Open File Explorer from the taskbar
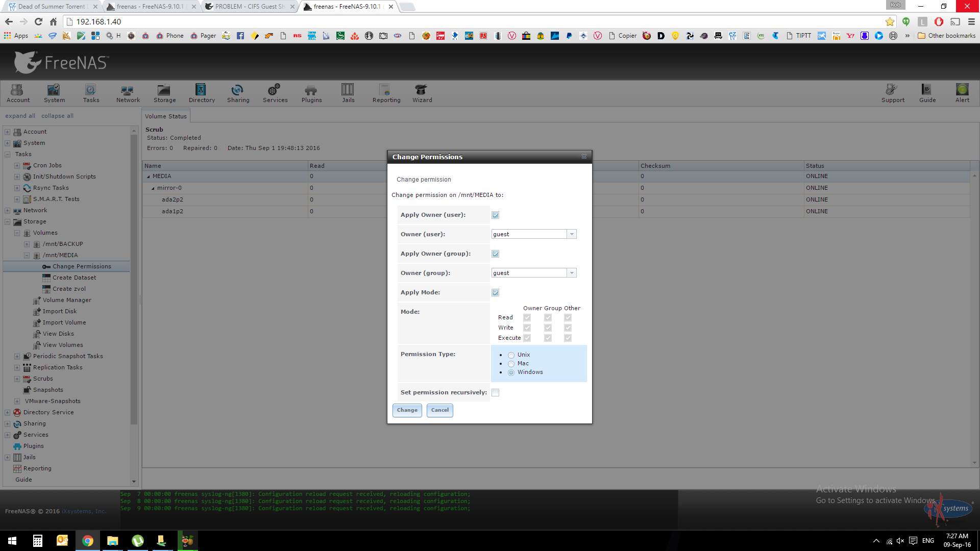Viewport: 980px width, 551px height. 112,541
